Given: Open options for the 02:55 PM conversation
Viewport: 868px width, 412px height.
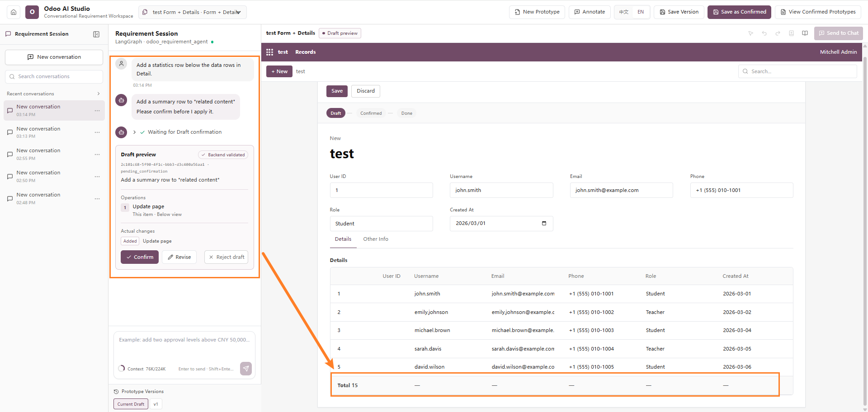Looking at the screenshot, I should point(97,154).
